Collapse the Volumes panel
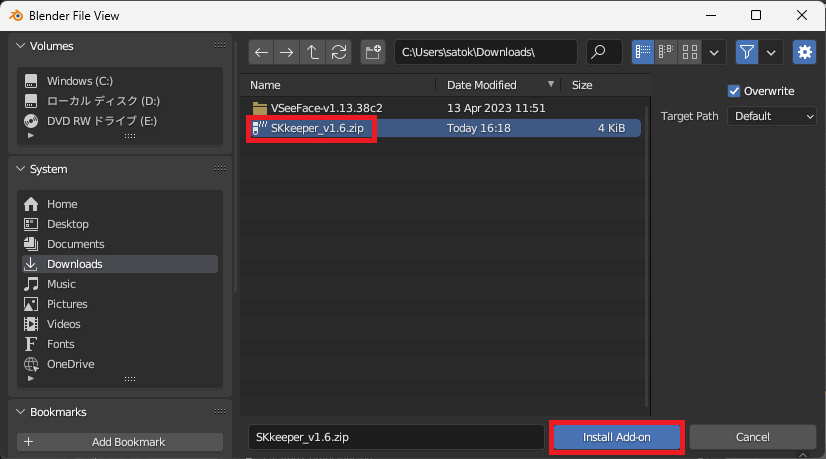 click(x=21, y=46)
